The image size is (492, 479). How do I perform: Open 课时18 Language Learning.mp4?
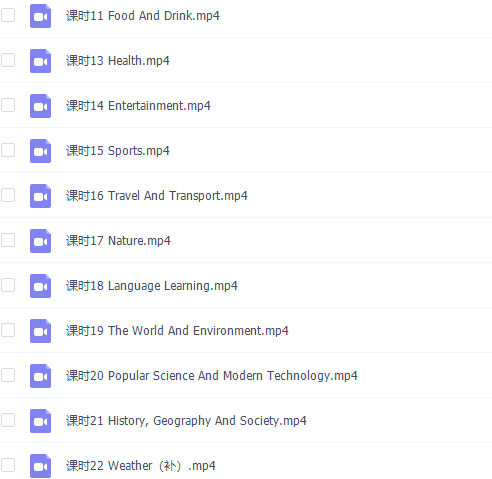point(152,286)
